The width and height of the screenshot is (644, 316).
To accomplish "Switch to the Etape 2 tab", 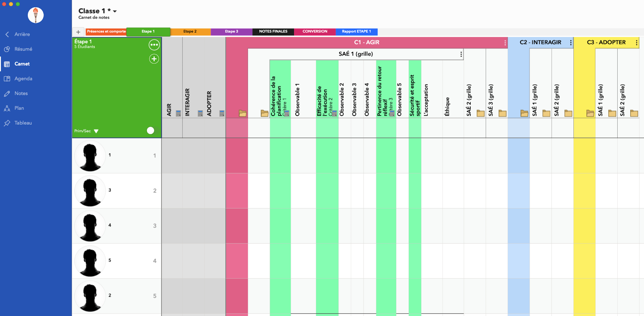I will pos(190,31).
